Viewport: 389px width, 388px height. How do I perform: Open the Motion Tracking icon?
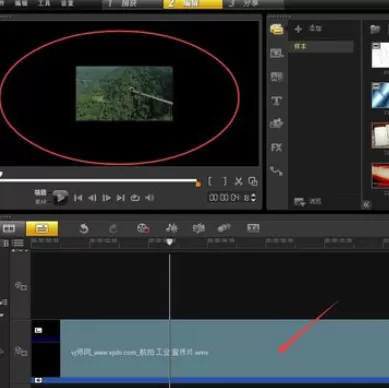224,229
